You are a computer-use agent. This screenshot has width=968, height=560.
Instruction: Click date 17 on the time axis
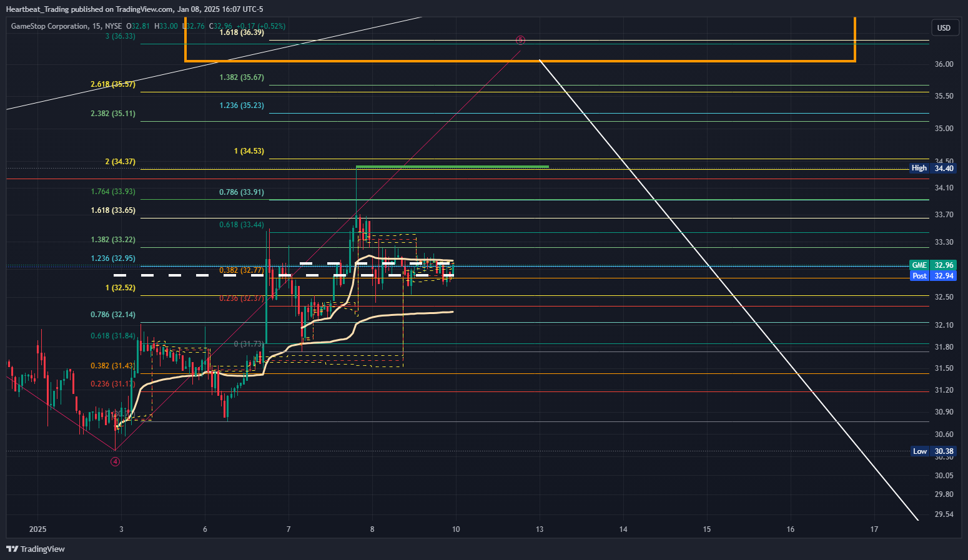(x=874, y=529)
